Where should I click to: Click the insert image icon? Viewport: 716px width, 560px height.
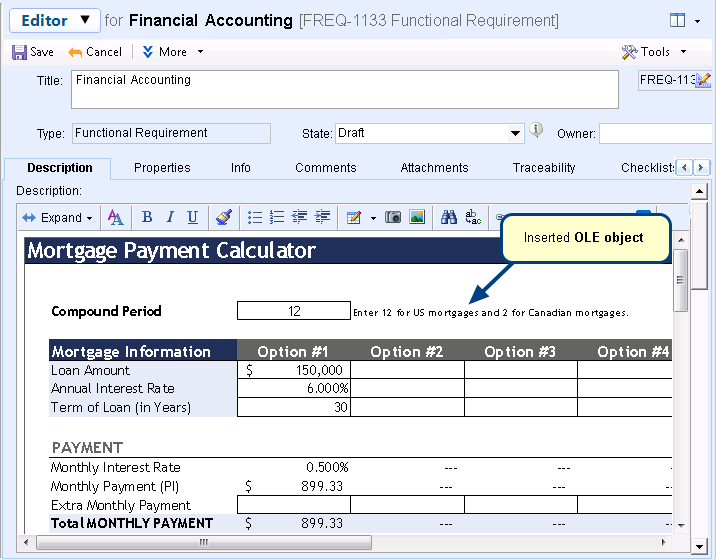coord(417,217)
